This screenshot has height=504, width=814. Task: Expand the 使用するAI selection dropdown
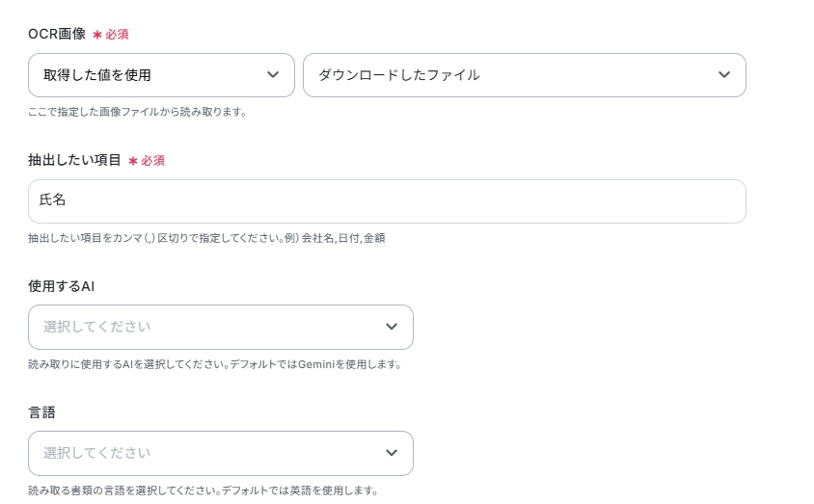pos(212,327)
